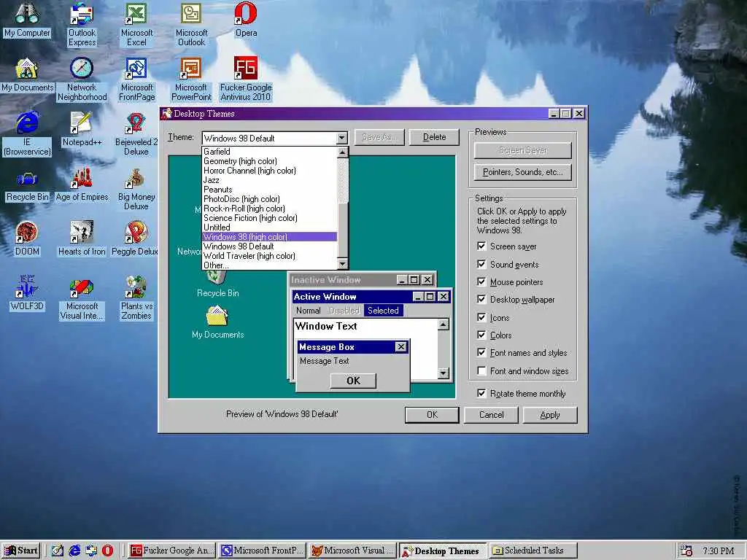This screenshot has height=560, width=747.
Task: Click the Opera browser desktop icon
Action: [246, 20]
